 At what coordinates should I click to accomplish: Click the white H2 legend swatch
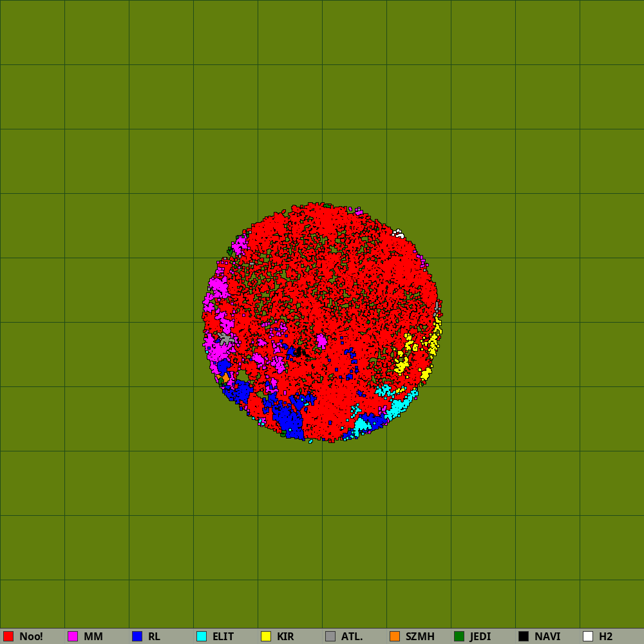coord(588,636)
